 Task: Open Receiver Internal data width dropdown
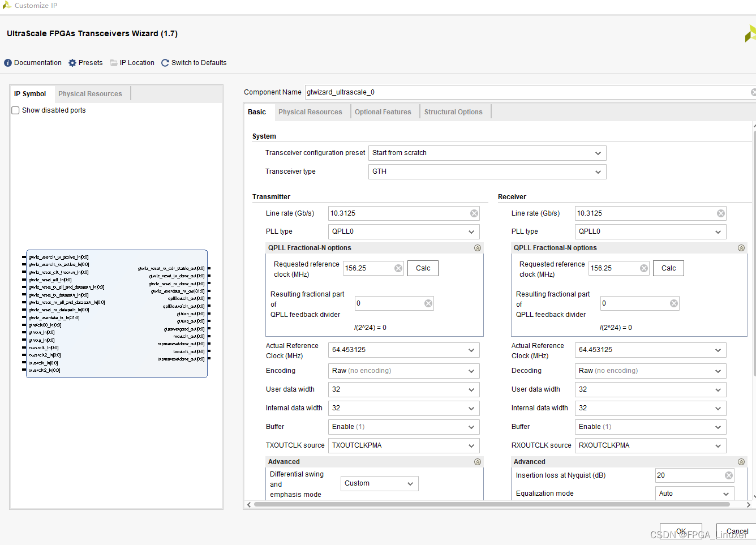point(651,408)
